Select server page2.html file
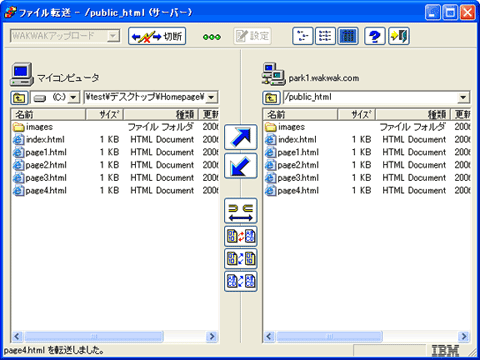The image size is (480, 360). pyautogui.click(x=292, y=165)
